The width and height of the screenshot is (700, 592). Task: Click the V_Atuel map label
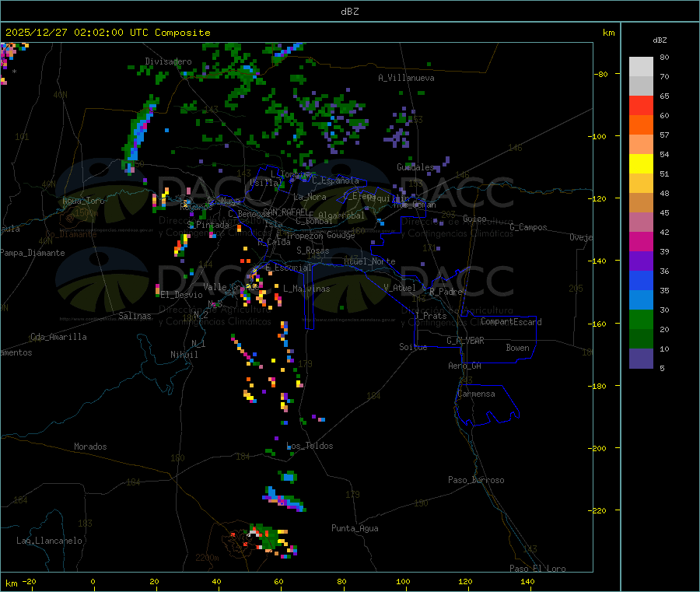[400, 288]
